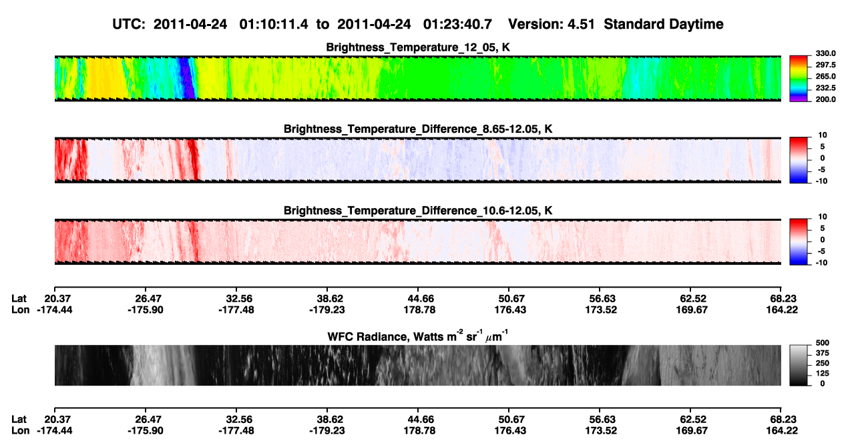Click latitude 56.63 on the axis above the WFC title
Image resolution: width=868 pixels, height=445 pixels.
(x=600, y=298)
